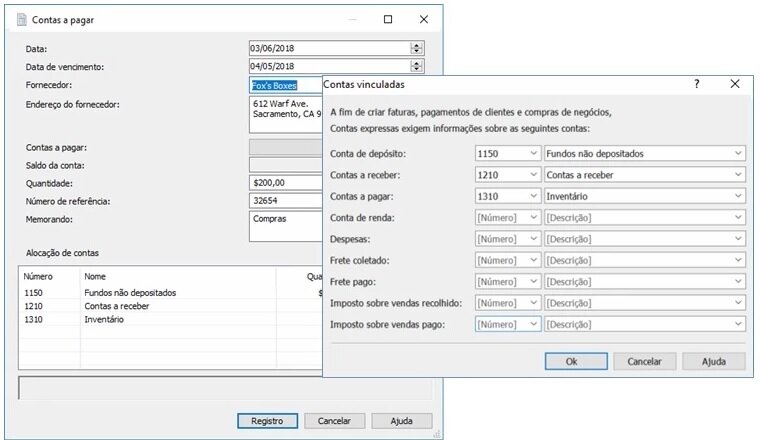Open the Conta de depósito number dropdown
The width and height of the screenshot is (760, 440).
pos(531,153)
